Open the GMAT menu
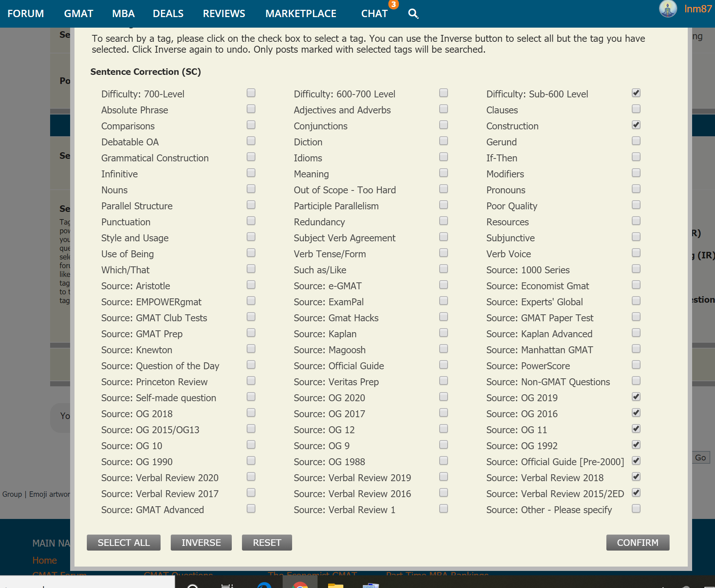Image resolution: width=715 pixels, height=588 pixels. [x=78, y=14]
